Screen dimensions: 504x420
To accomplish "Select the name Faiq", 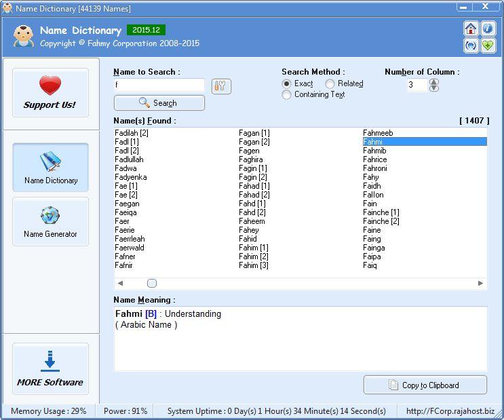I will coord(370,265).
